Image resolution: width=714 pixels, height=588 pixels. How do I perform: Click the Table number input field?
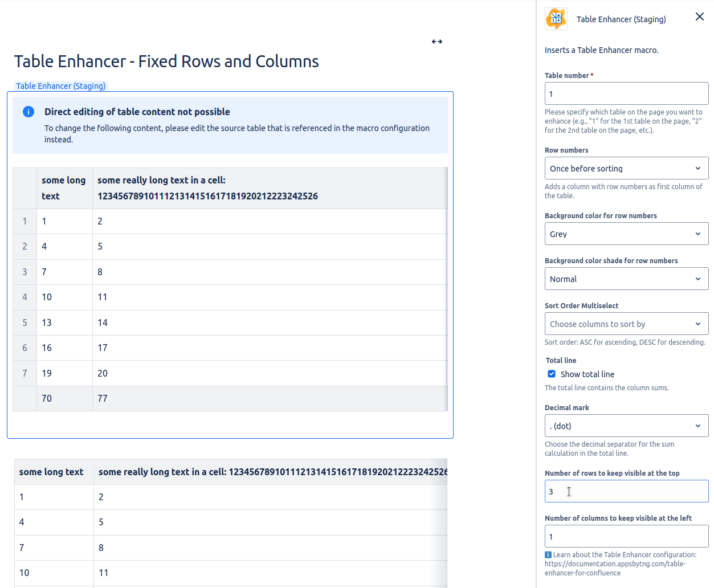point(626,94)
